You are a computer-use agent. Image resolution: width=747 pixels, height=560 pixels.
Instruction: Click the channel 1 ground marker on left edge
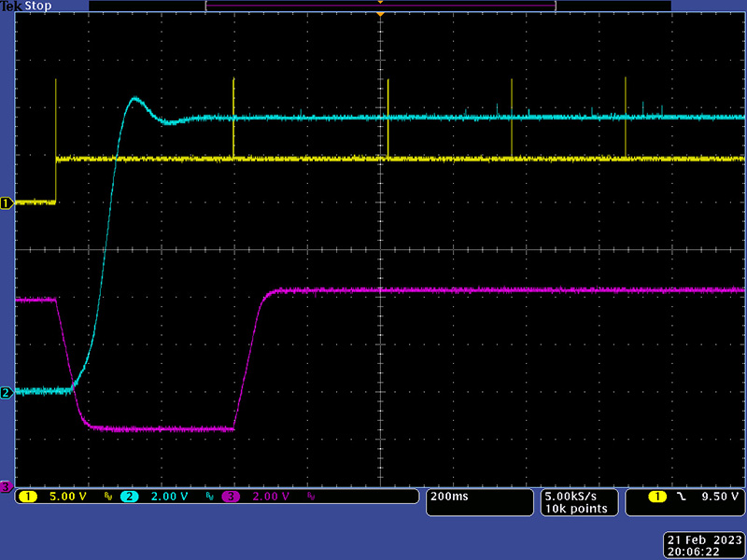pyautogui.click(x=7, y=203)
